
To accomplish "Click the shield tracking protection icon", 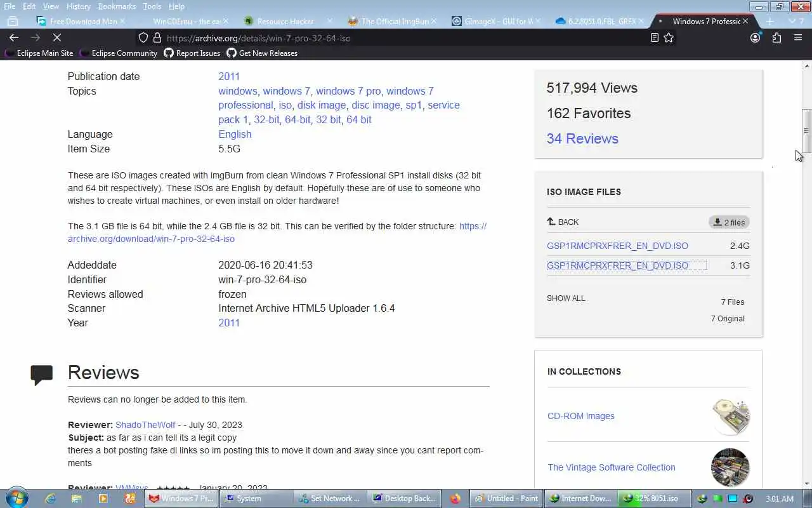I will point(143,38).
